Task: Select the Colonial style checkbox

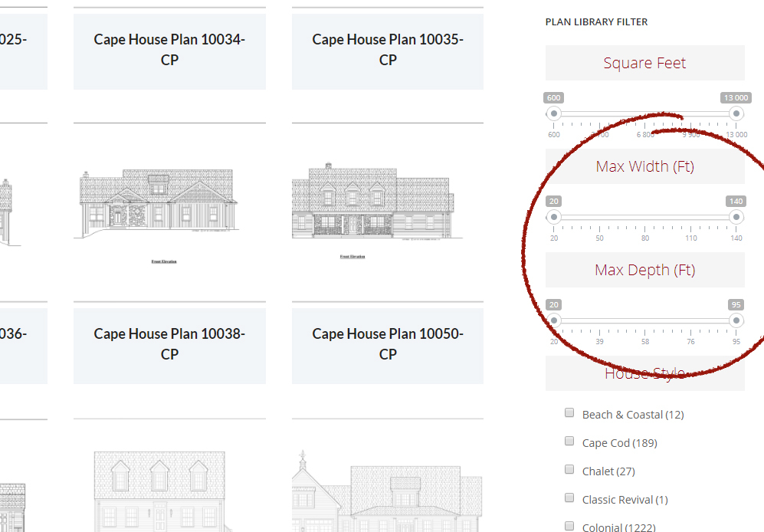Action: (x=569, y=526)
